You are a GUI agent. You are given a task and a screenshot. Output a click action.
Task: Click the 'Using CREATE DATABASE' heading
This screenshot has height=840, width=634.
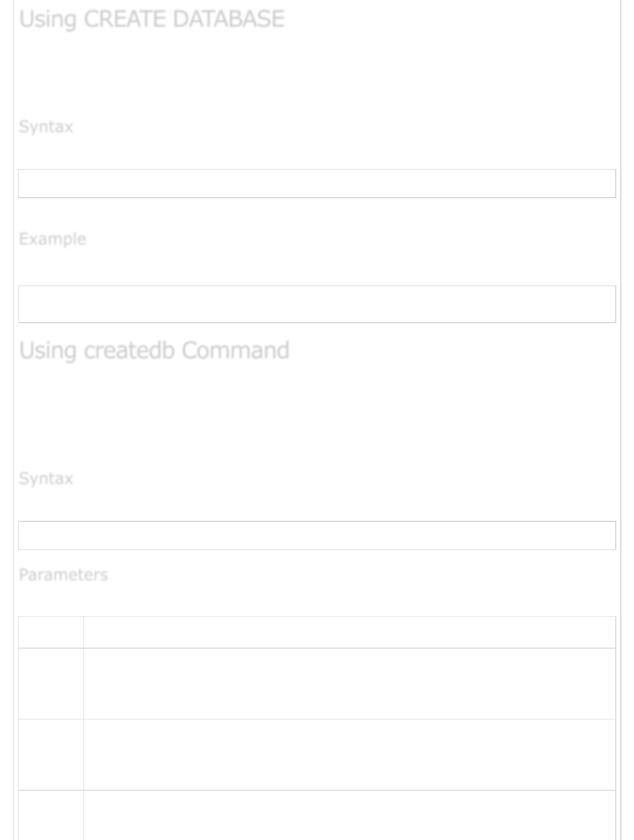coord(152,19)
